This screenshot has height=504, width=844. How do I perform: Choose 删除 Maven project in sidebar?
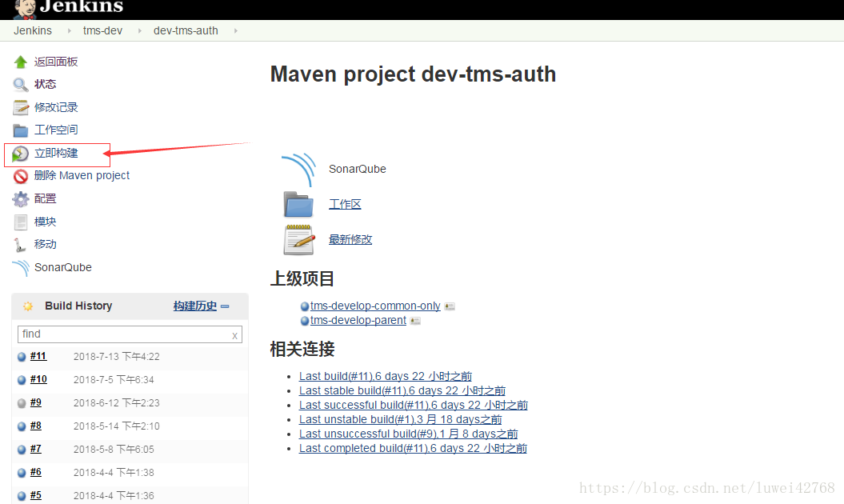pyautogui.click(x=82, y=175)
